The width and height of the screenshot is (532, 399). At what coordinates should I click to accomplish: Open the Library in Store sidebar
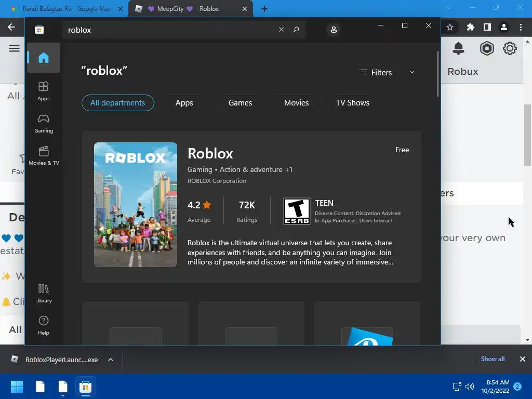tap(44, 294)
